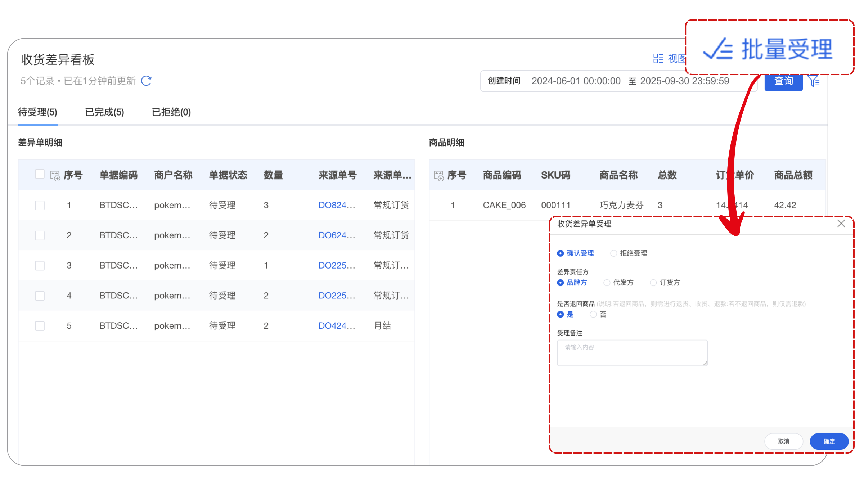This screenshot has width=864, height=504.
Task: Click the 创建时间 start date field
Action: point(576,81)
